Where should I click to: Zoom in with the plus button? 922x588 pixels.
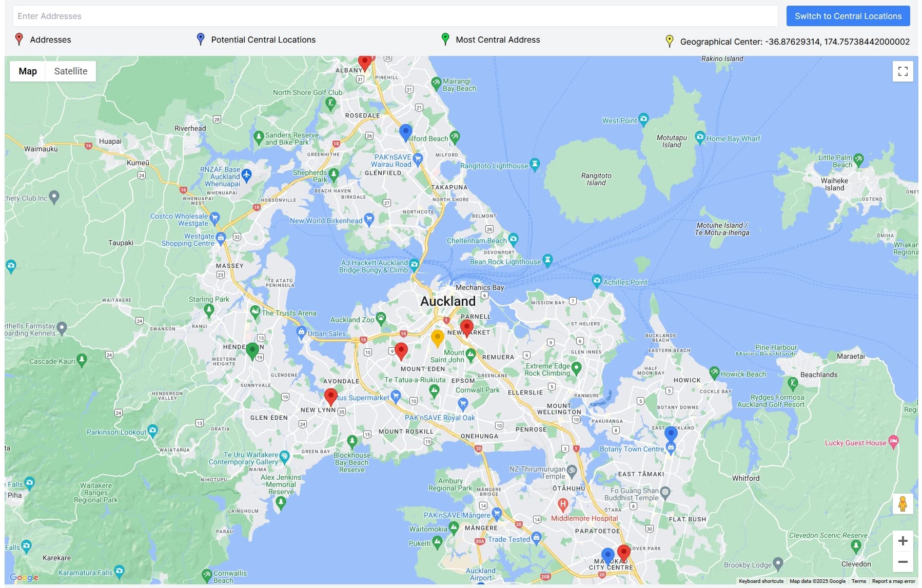(x=903, y=541)
